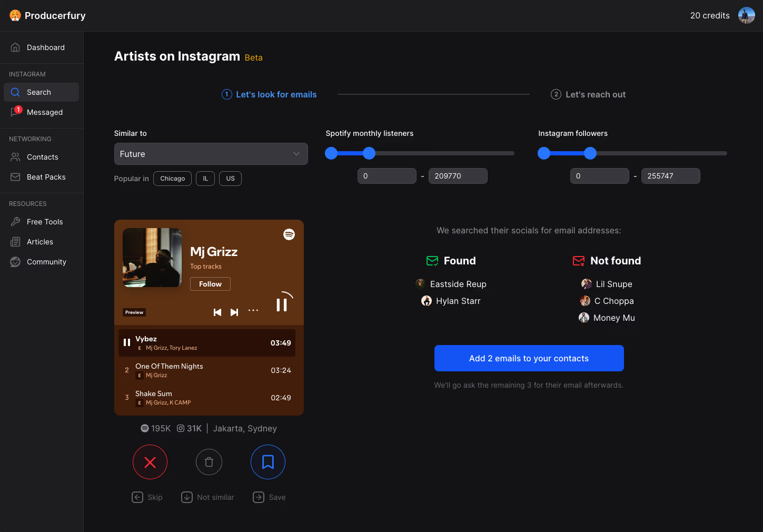Click the Instagram 31K followers stat

coord(189,429)
